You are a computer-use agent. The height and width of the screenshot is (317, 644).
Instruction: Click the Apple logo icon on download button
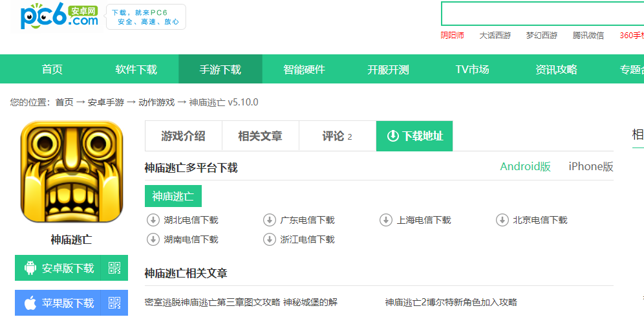point(30,303)
